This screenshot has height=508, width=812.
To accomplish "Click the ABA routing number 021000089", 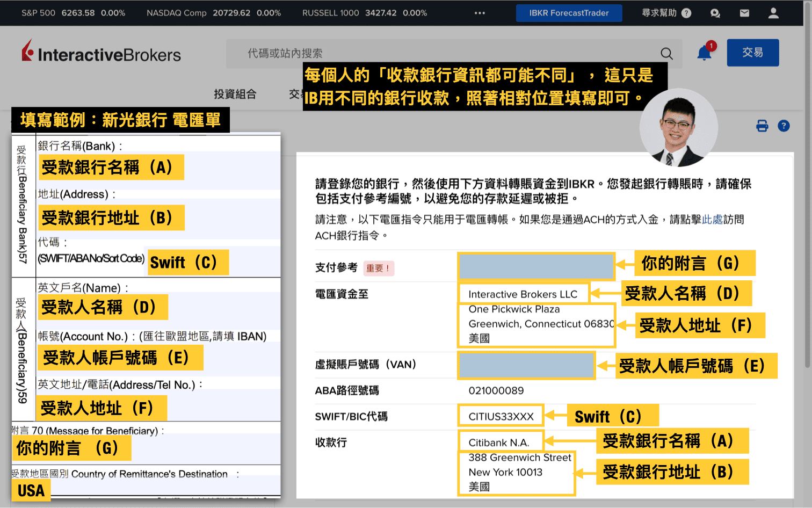I will [x=496, y=391].
